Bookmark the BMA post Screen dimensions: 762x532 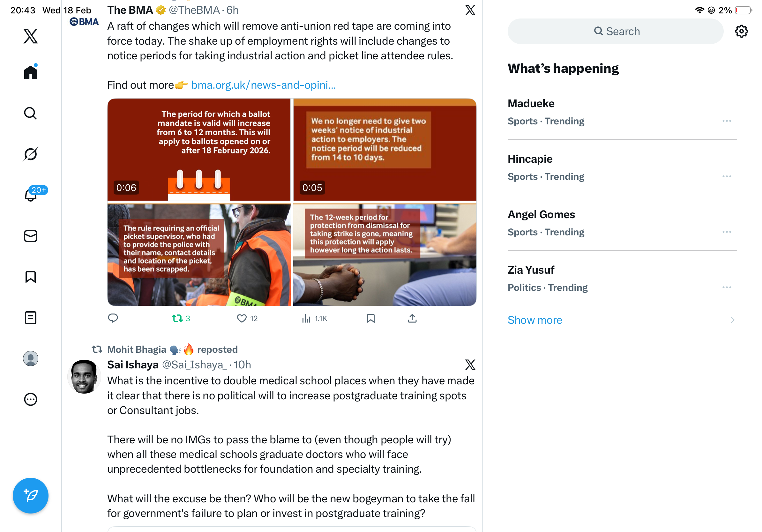coord(371,318)
